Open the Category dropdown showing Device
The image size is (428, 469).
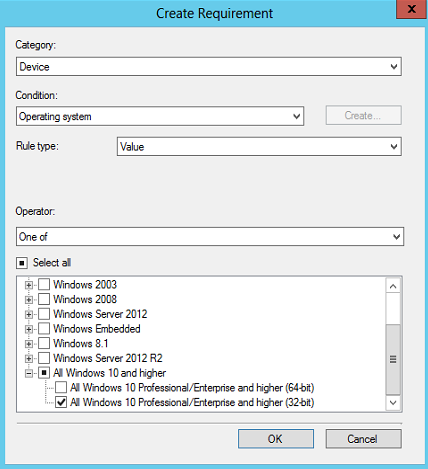209,67
